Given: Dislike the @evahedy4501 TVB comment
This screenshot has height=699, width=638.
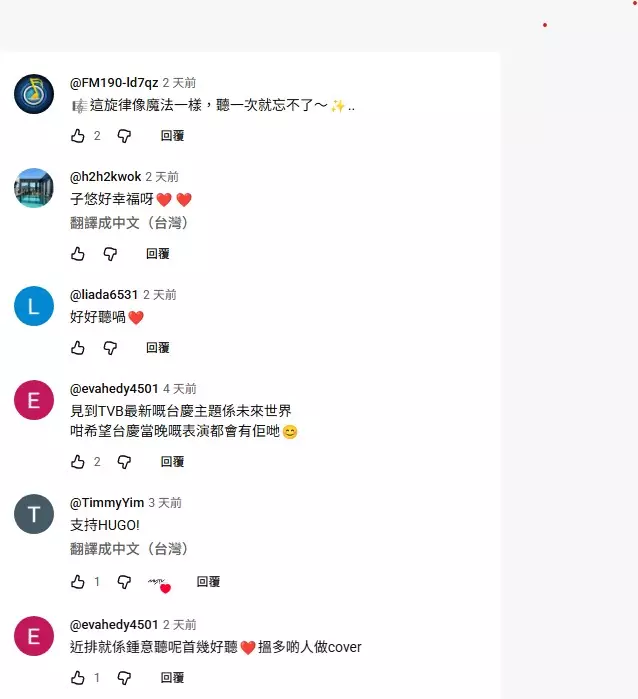Looking at the screenshot, I should (x=124, y=461).
